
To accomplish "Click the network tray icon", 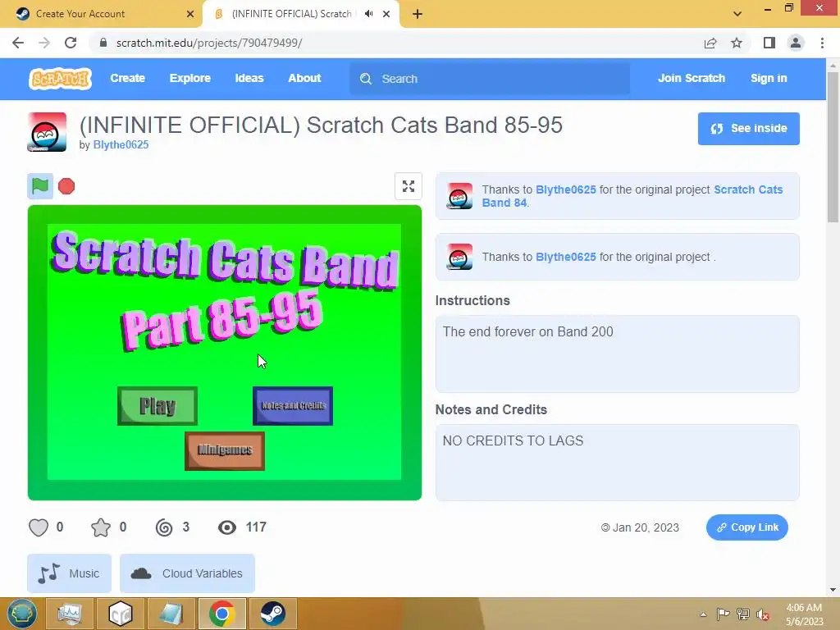I will point(743,614).
